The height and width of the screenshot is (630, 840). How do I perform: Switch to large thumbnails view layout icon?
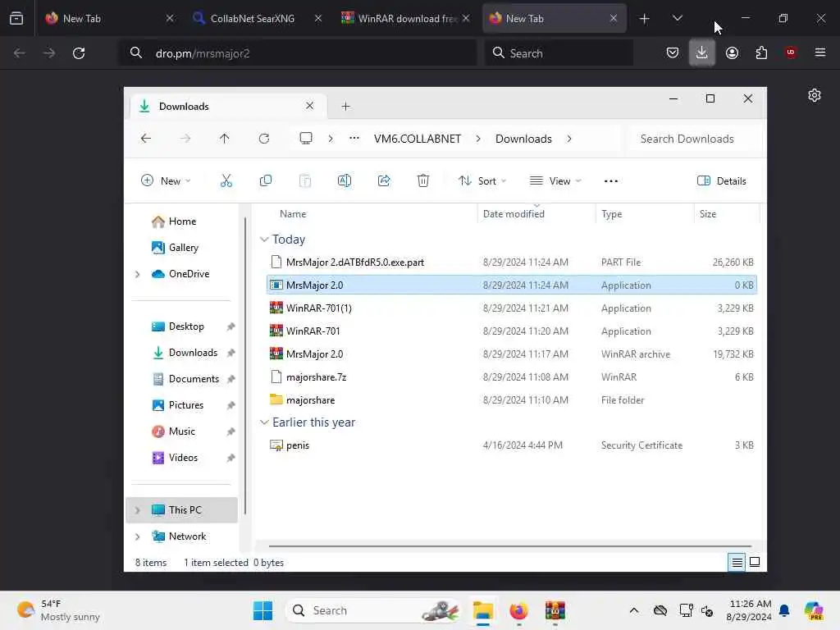[x=755, y=562]
